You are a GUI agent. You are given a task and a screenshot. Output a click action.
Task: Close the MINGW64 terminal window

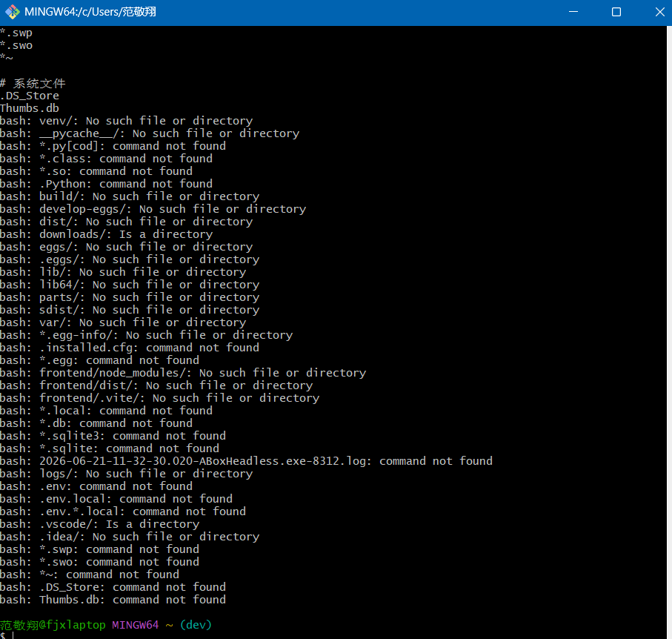click(x=659, y=12)
